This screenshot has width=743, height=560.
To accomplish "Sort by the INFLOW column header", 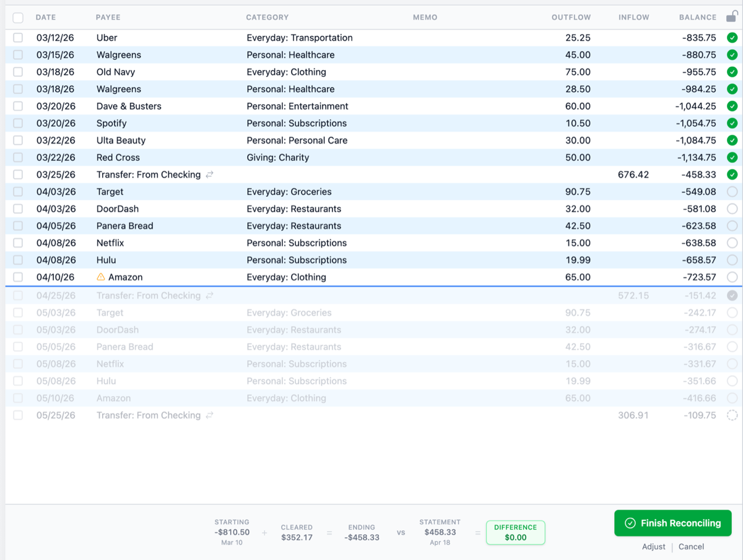I will (633, 17).
